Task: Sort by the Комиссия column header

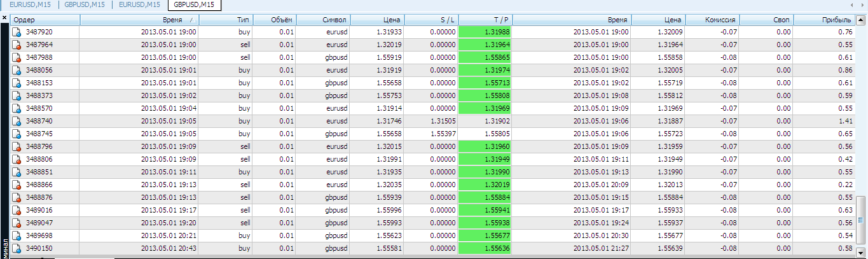Action: [713, 20]
